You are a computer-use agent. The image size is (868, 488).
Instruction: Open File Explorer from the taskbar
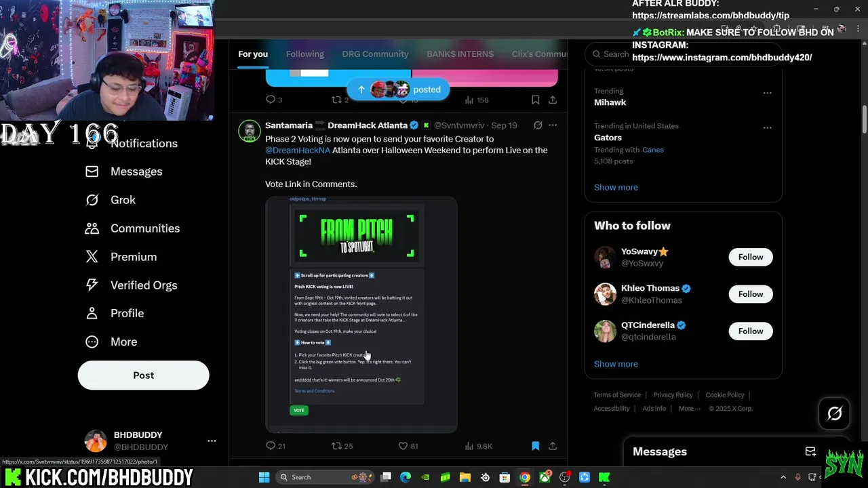coord(465,477)
